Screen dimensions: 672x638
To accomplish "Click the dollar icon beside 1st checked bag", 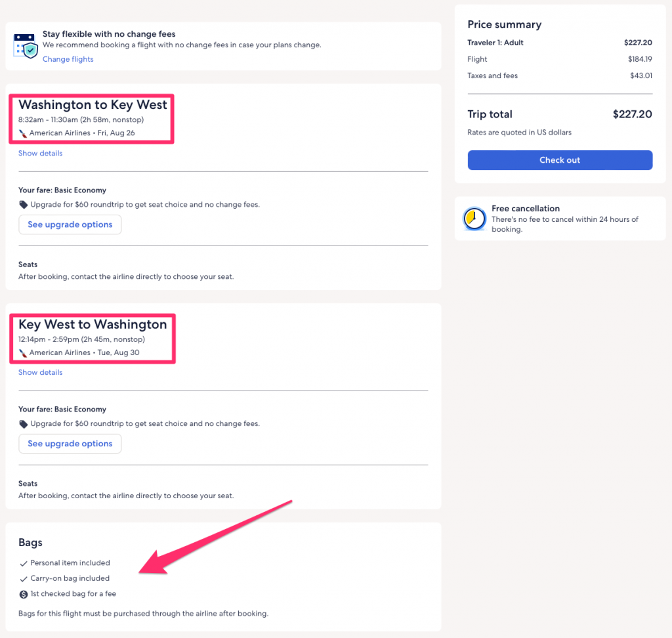I will click(24, 594).
